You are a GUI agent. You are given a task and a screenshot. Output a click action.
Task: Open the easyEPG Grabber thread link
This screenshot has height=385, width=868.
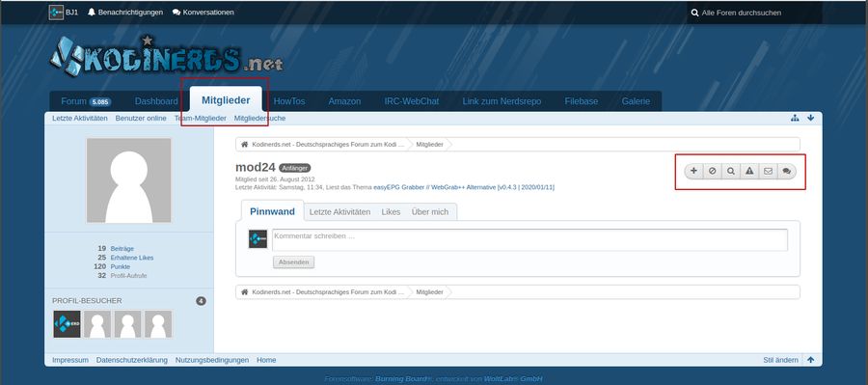464,187
